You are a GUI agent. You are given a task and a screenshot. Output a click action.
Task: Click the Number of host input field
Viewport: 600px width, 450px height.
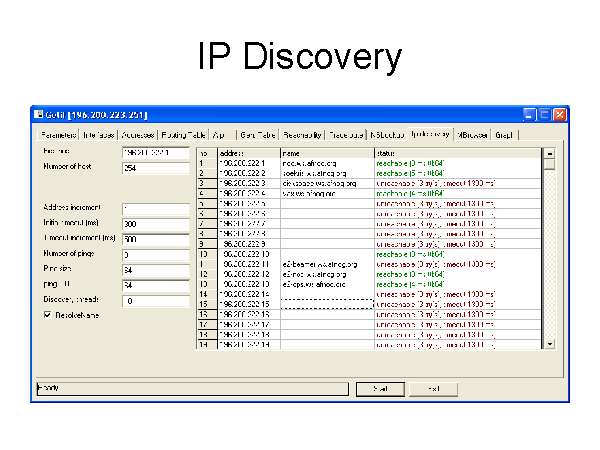click(x=155, y=168)
